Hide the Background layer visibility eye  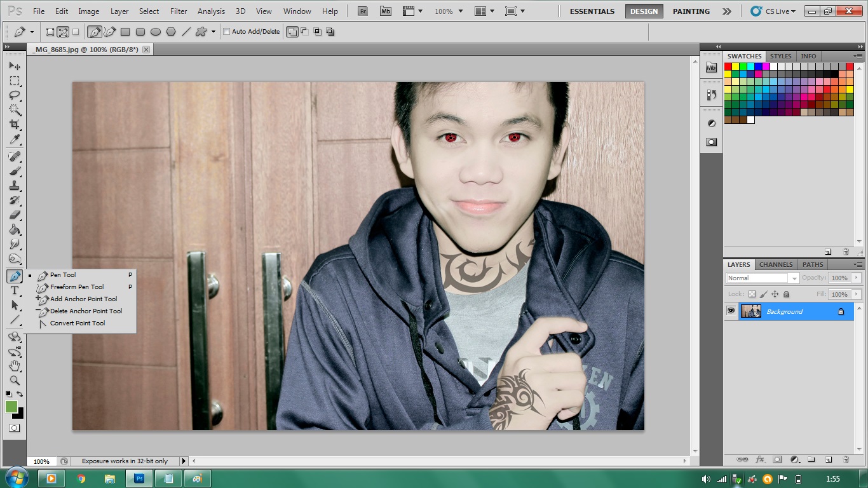pos(731,311)
